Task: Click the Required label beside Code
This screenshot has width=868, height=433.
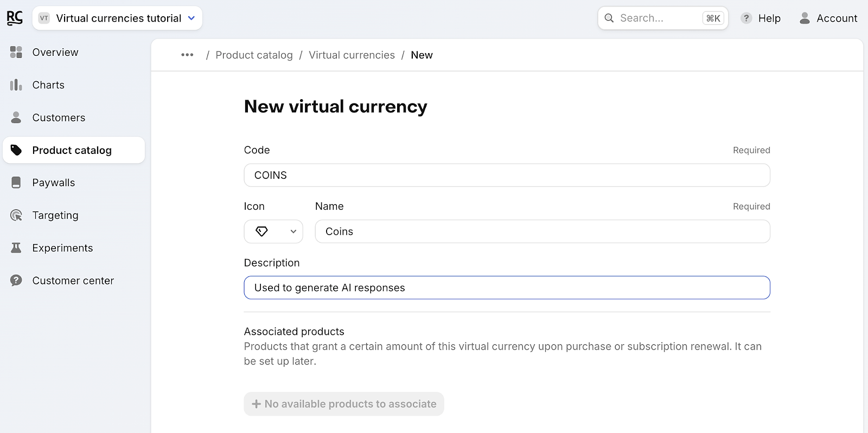Action: pos(751,150)
